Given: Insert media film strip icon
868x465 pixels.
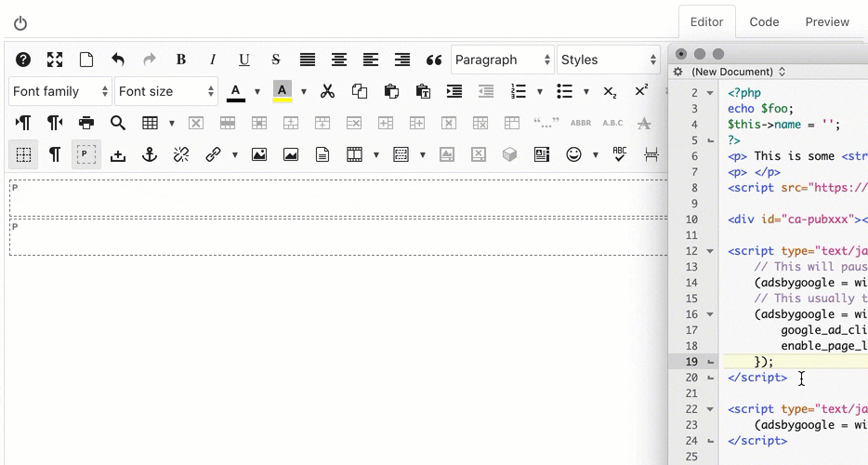Looking at the screenshot, I should tap(354, 154).
